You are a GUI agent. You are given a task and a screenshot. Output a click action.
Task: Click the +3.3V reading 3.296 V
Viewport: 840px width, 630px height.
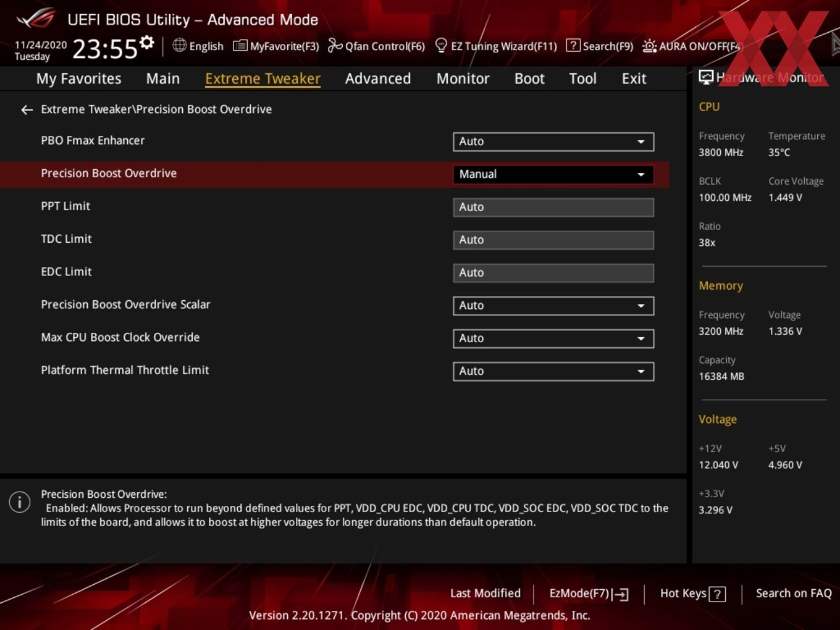[x=715, y=510]
